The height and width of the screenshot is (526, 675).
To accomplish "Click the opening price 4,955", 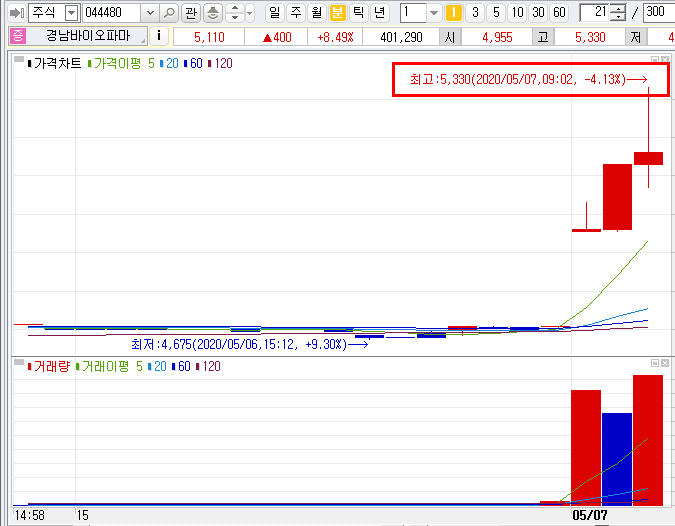I will 497,37.
